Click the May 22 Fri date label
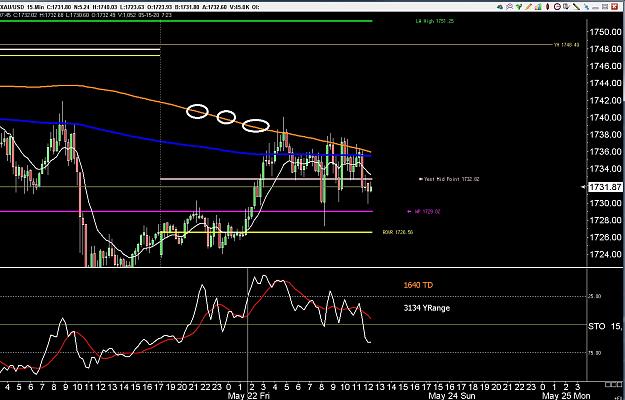Image resolution: width=625 pixels, height=400 pixels. pyautogui.click(x=248, y=396)
